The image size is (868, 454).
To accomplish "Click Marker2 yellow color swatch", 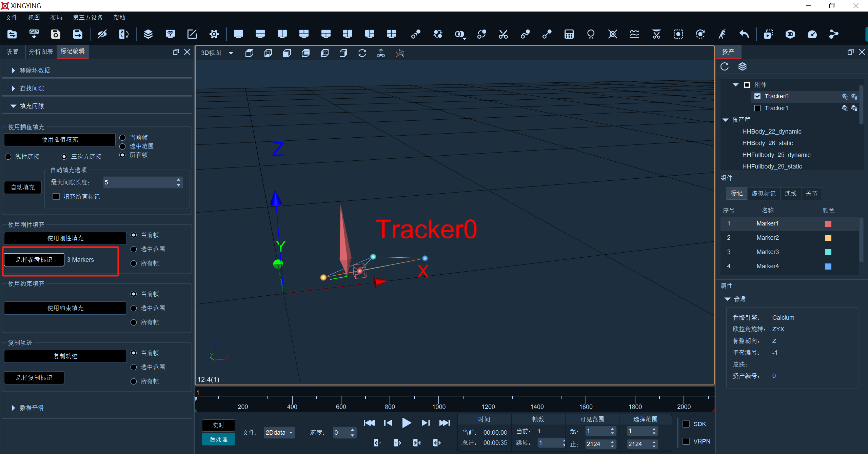I will coord(828,238).
